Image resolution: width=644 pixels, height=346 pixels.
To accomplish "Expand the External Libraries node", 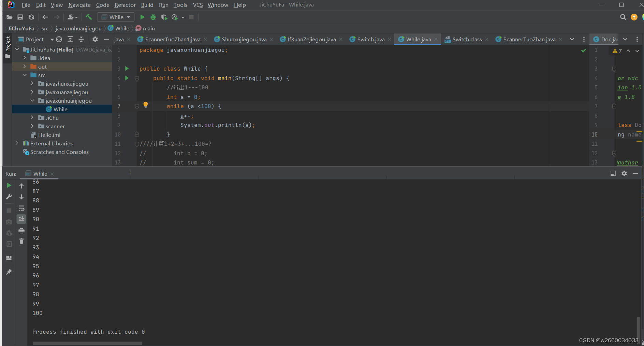I will (x=17, y=143).
